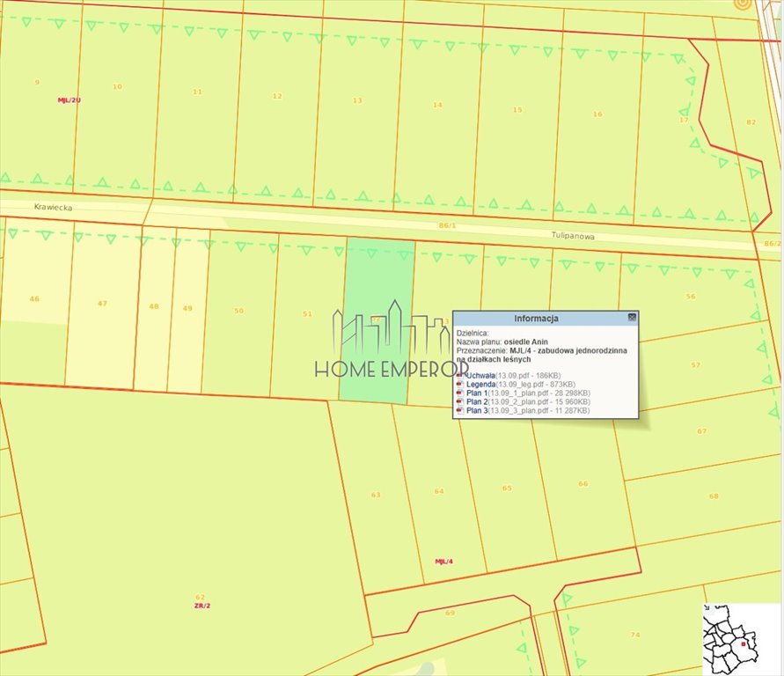Open the Plan 3 PDF link
Viewport: 784px width, 676px height.
point(477,411)
